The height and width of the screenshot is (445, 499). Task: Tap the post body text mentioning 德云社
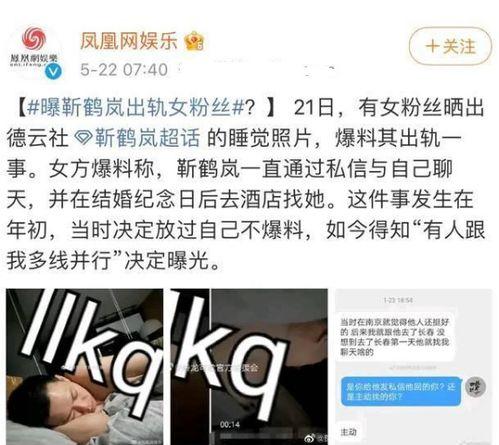(x=246, y=183)
